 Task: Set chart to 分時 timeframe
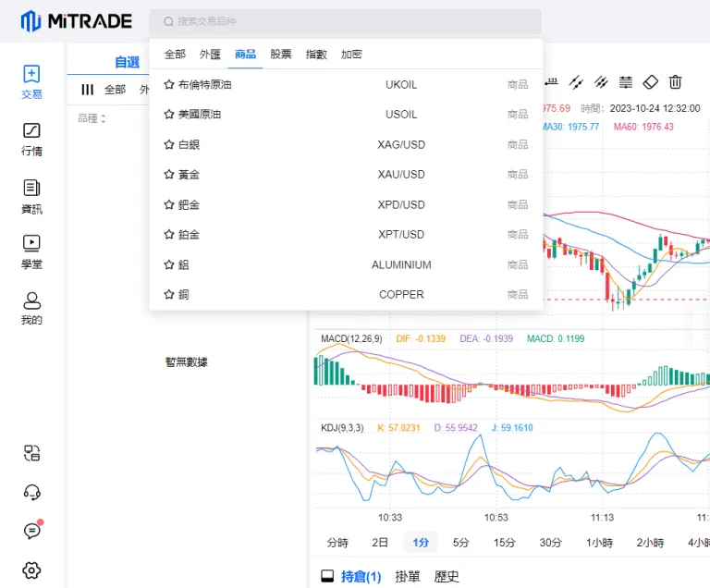[337, 543]
